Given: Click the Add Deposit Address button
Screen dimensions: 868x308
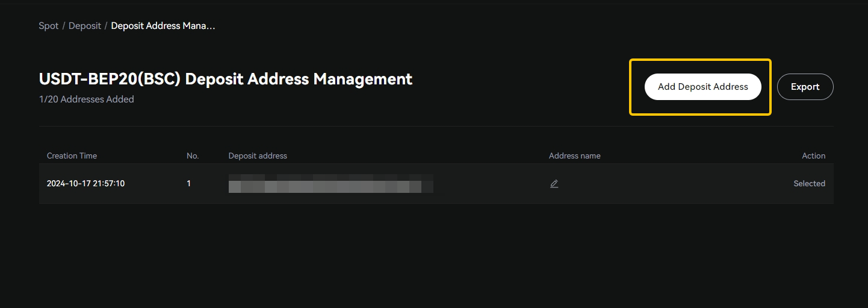Looking at the screenshot, I should (702, 87).
